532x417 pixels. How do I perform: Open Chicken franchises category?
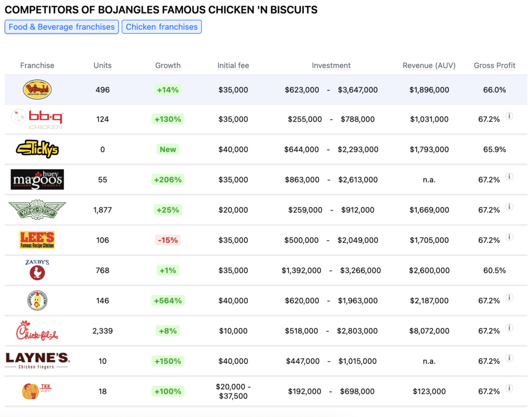point(162,27)
